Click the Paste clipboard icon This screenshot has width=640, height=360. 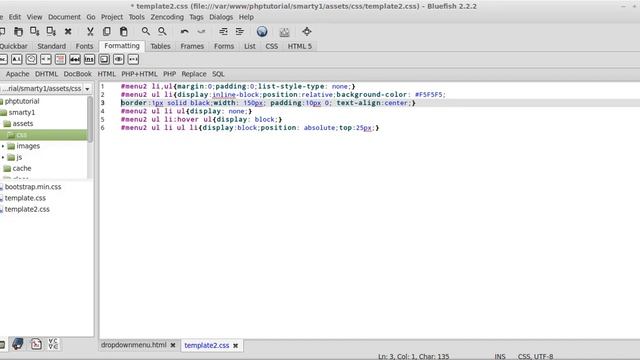tap(123, 31)
